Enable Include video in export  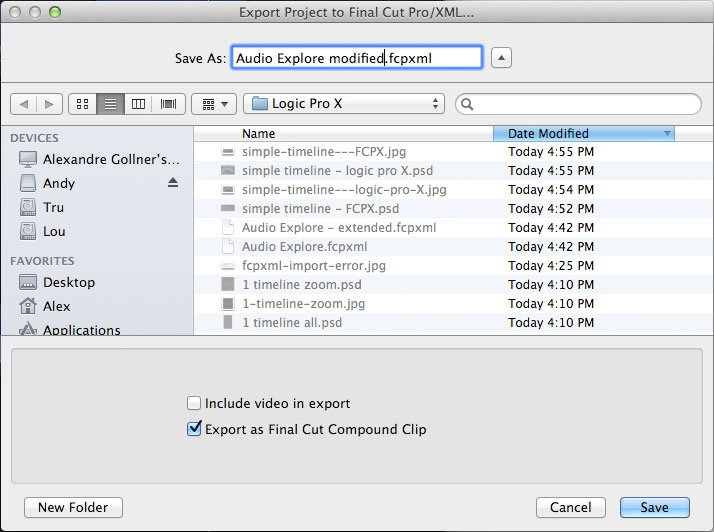coord(194,404)
